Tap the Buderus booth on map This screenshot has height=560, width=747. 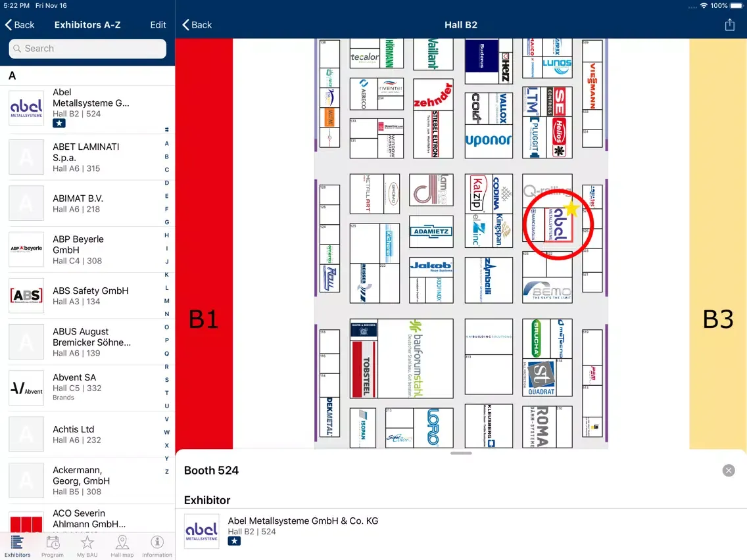pos(481,55)
